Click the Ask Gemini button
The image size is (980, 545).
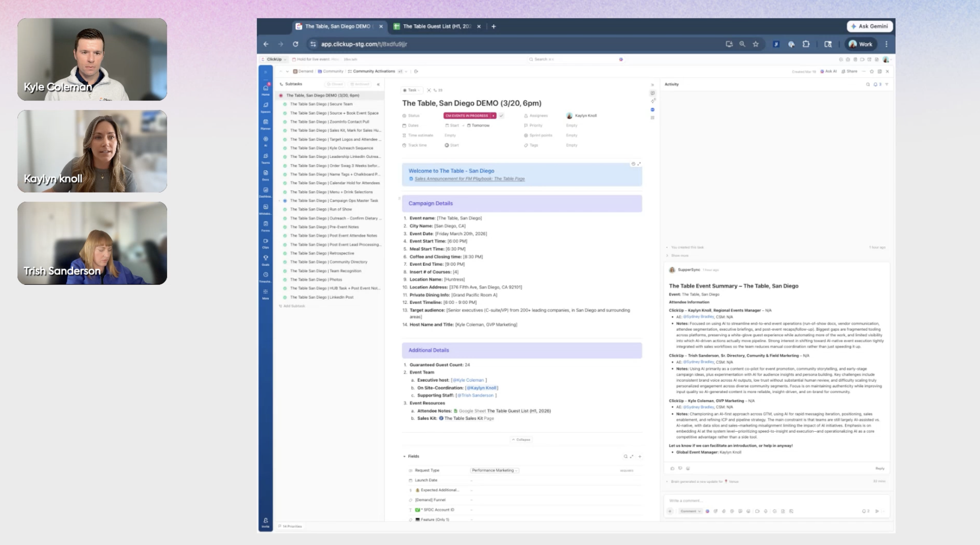(870, 26)
